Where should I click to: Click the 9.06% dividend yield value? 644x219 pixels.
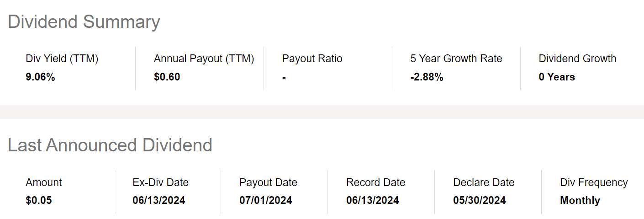(x=40, y=77)
